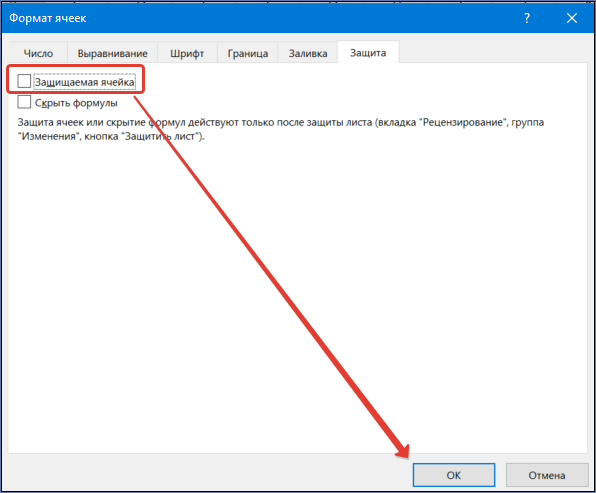Screen dimensions: 596x493
Task: Click the Формат ячеек title bar text
Action: (x=48, y=18)
